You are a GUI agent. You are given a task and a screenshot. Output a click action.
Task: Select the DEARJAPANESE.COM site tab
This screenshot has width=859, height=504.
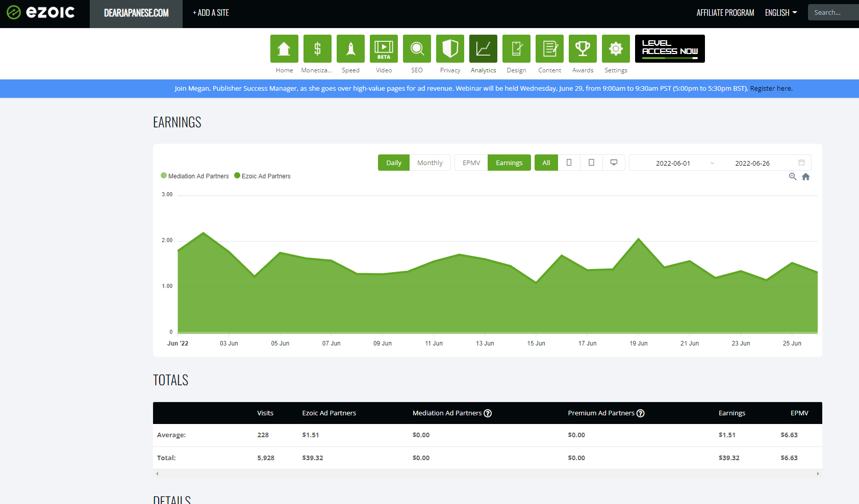[136, 14]
